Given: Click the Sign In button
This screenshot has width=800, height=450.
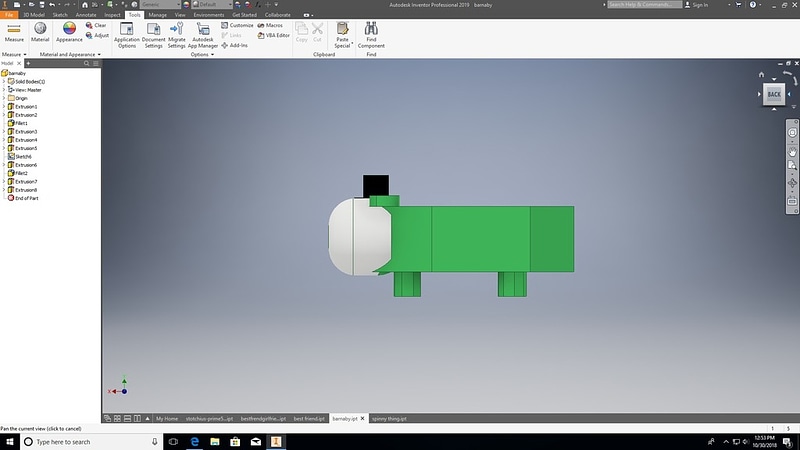Looking at the screenshot, I should pyautogui.click(x=696, y=5).
